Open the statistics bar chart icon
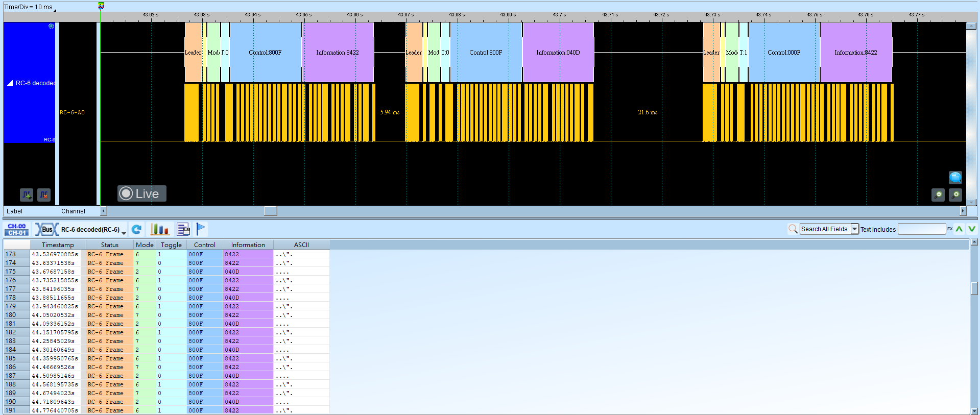 click(160, 229)
